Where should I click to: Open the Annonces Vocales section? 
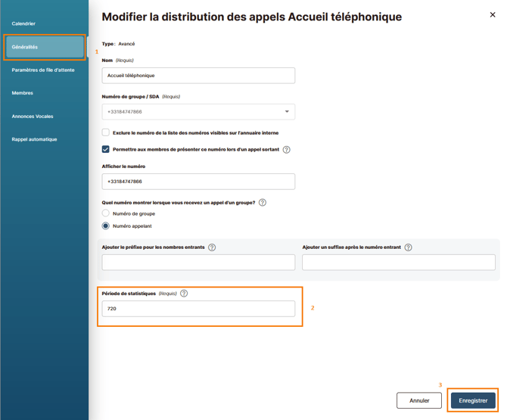click(33, 117)
